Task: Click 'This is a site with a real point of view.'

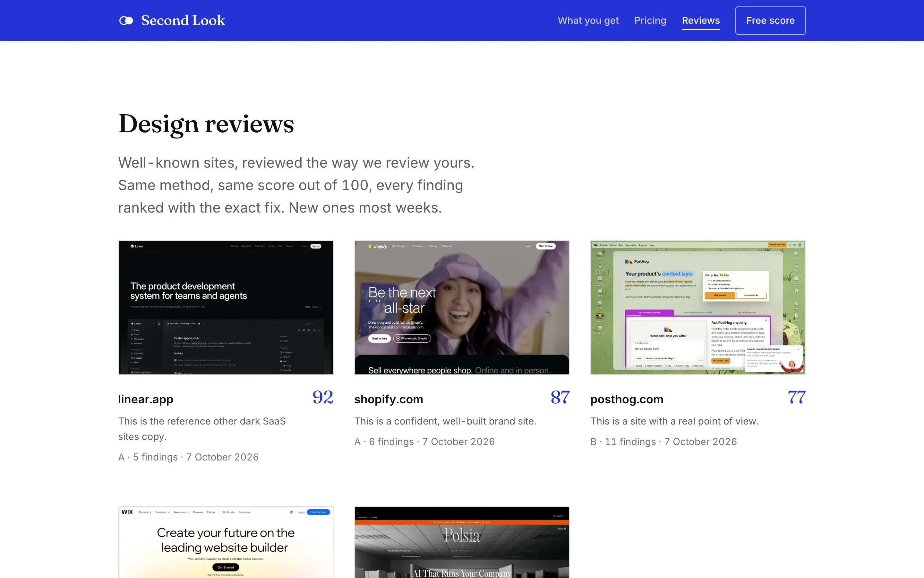Action: 675,421
